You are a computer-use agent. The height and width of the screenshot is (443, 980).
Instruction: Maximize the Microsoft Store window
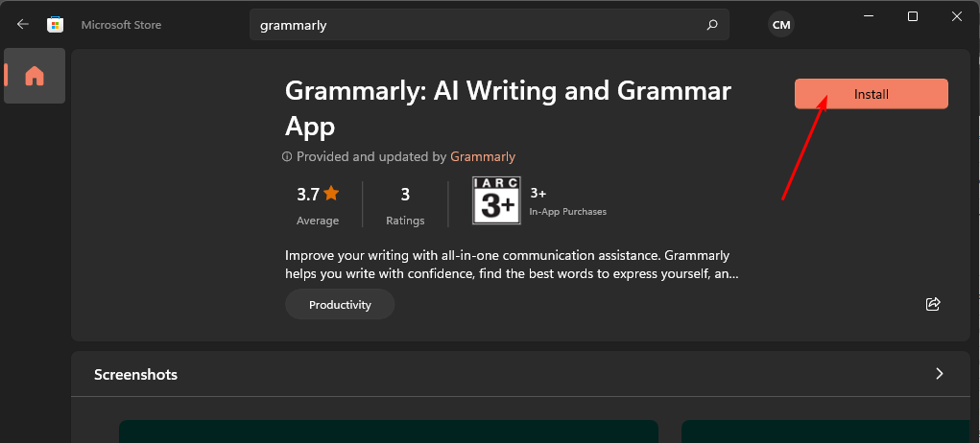[x=913, y=17]
